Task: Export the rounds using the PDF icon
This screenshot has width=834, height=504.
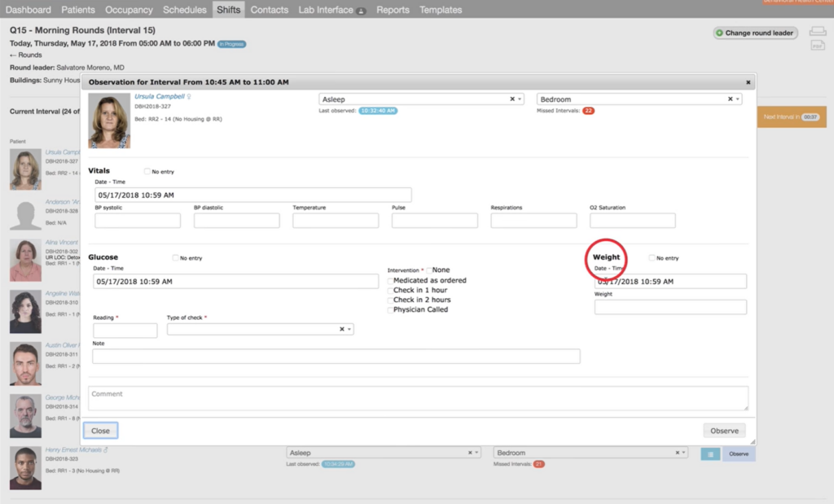Action: 817,46
